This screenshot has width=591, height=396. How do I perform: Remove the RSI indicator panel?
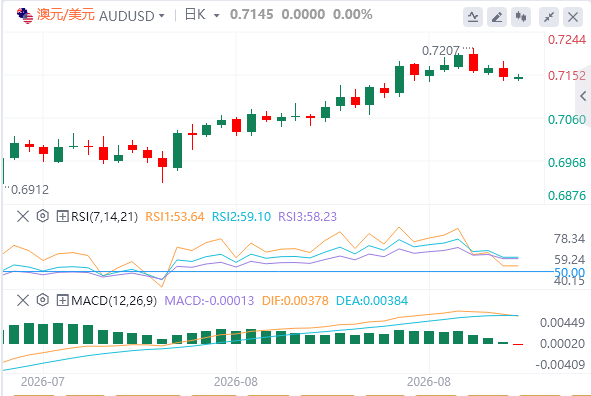[23, 216]
